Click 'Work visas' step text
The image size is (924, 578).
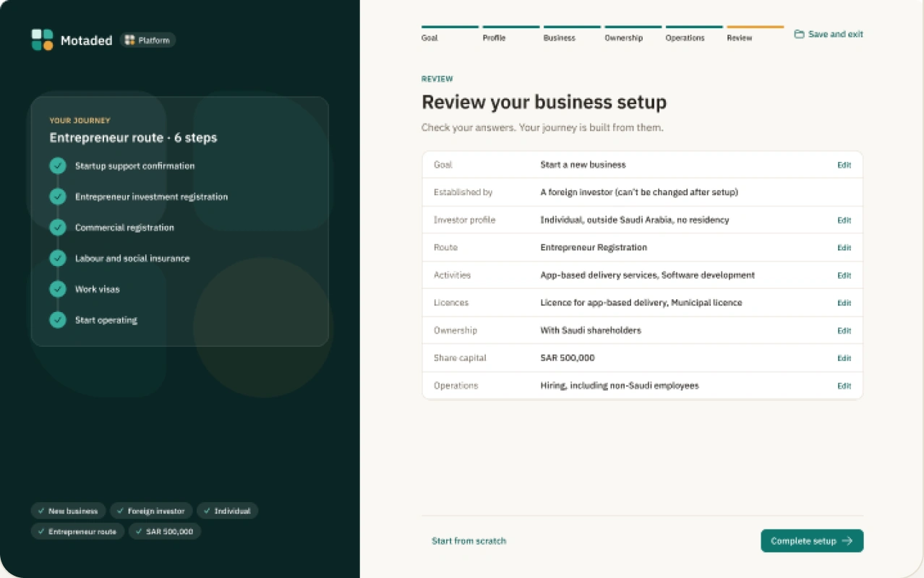[x=98, y=289]
